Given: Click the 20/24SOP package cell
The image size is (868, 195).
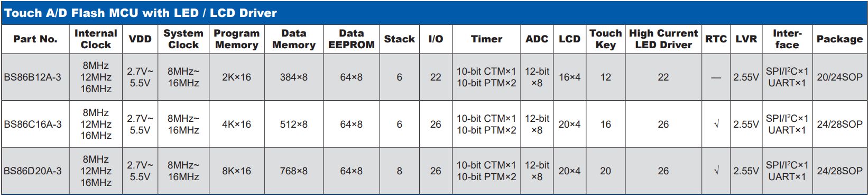Looking at the screenshot, I should point(839,77).
